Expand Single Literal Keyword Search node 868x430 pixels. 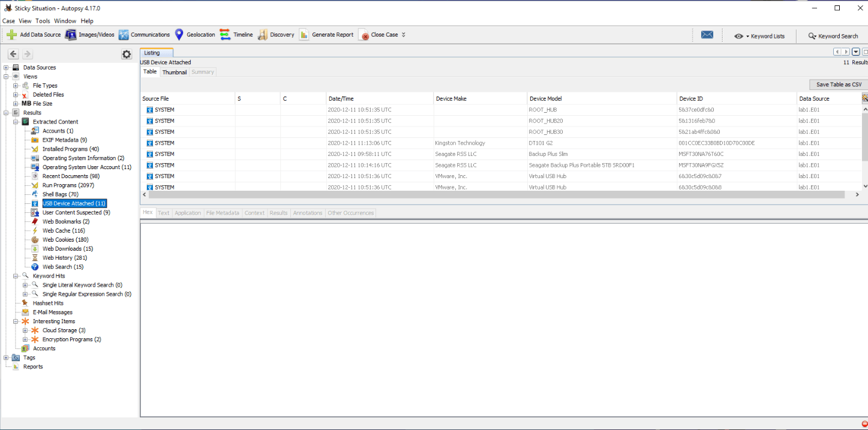(25, 285)
